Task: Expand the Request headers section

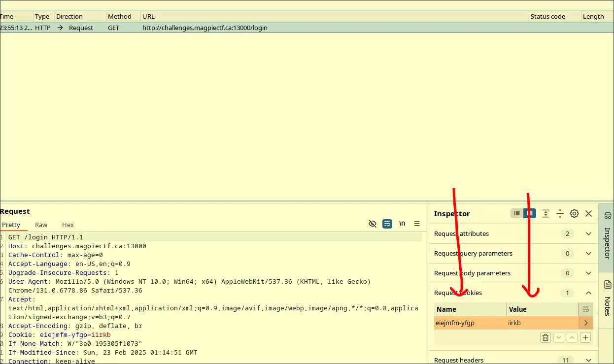Action: tap(588, 360)
